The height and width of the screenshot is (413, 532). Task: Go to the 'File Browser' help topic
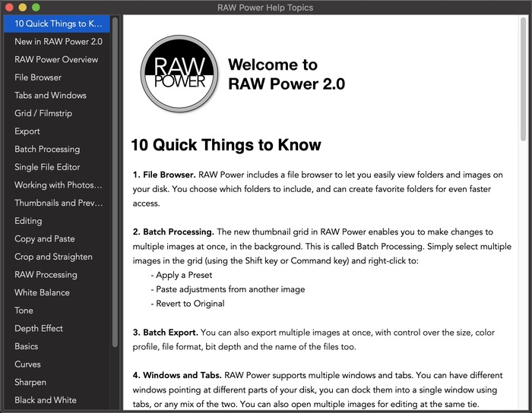(57, 77)
